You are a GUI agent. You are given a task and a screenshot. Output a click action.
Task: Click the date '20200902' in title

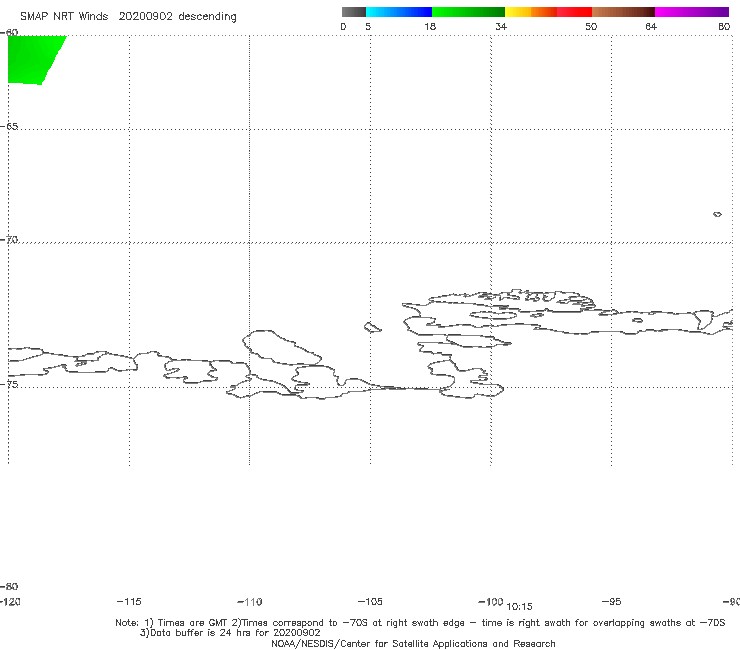point(145,16)
